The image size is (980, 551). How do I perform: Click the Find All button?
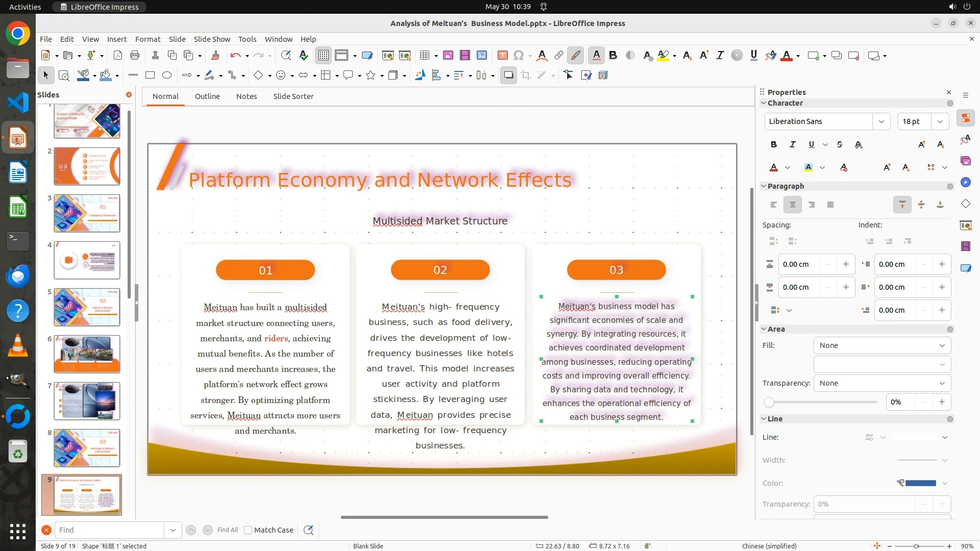coord(227,530)
